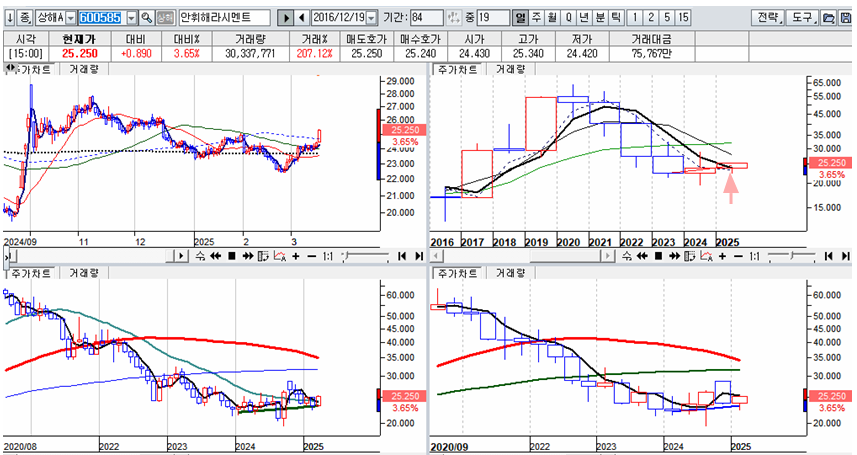The height and width of the screenshot is (455, 857).
Task: Select the 분 minute period toggle
Action: point(600,18)
